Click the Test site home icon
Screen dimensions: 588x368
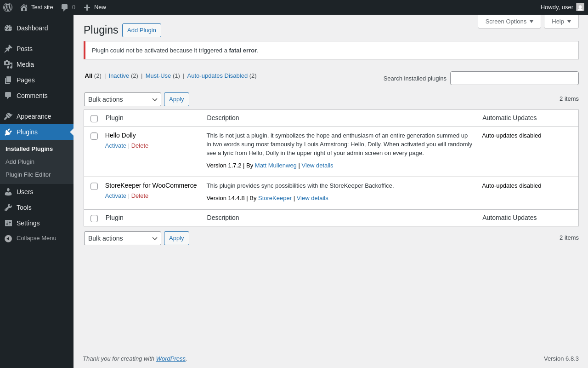(x=24, y=7)
